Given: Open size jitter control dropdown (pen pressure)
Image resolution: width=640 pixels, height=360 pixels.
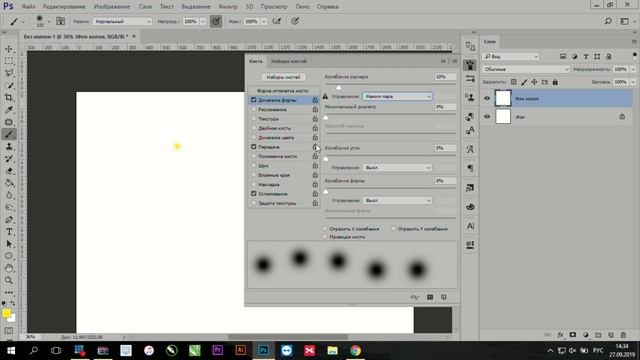Looking at the screenshot, I should [x=397, y=96].
